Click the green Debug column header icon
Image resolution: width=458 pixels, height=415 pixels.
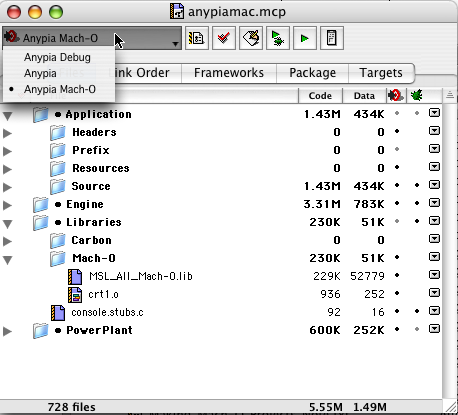(x=416, y=96)
